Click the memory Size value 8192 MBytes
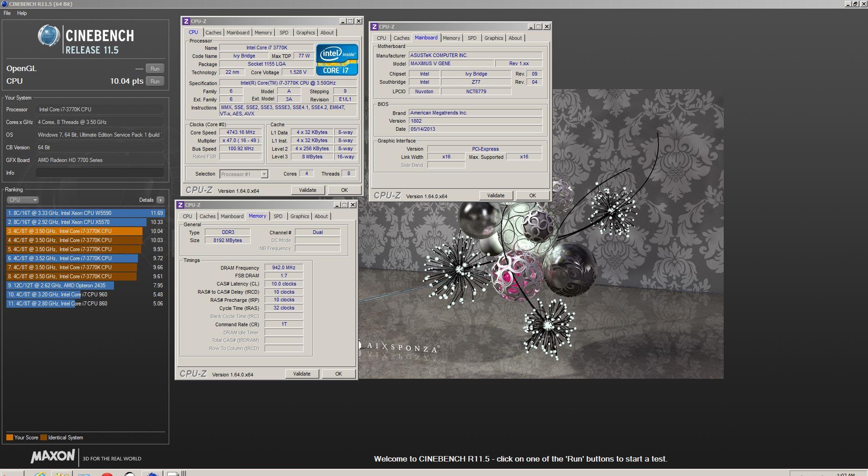Viewport: 868px width, 476px height. (228, 240)
